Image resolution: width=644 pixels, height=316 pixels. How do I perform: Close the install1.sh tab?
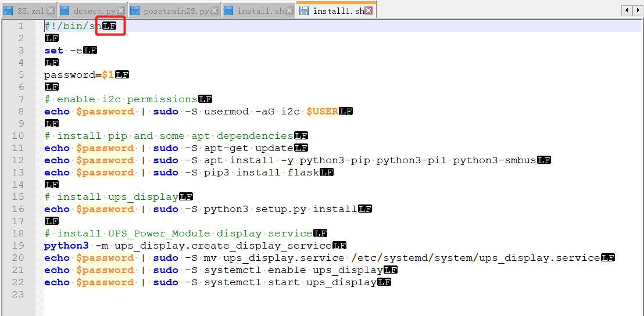tap(369, 11)
